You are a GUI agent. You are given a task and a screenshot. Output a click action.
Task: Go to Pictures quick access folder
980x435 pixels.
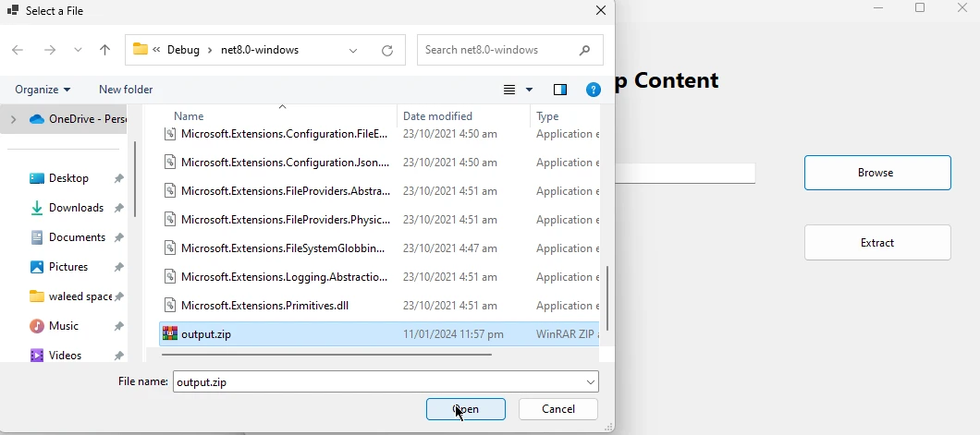coord(68,267)
